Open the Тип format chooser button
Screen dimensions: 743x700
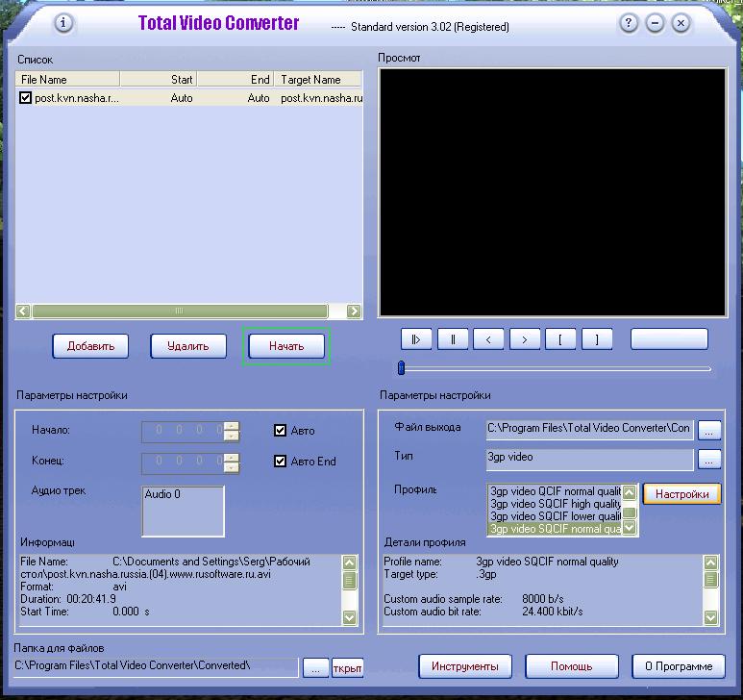coord(709,460)
